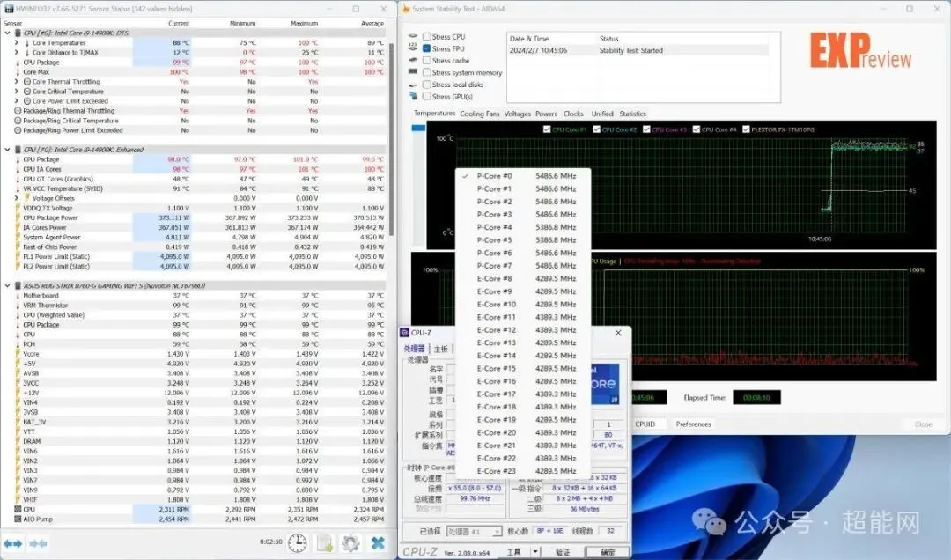Enable Stress GPU(s) checkbox

(426, 96)
